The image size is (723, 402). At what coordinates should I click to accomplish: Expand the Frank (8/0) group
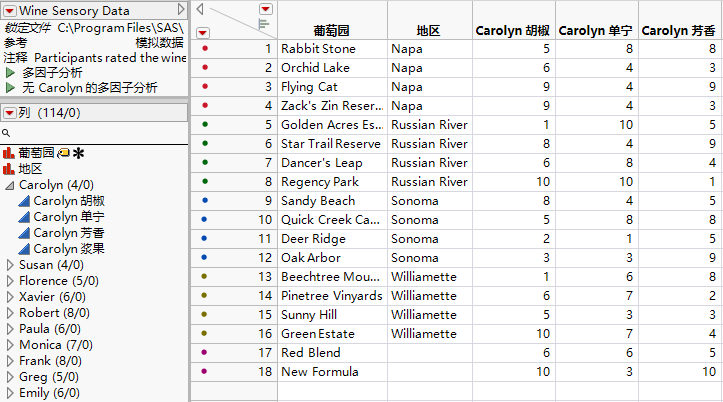(x=10, y=361)
